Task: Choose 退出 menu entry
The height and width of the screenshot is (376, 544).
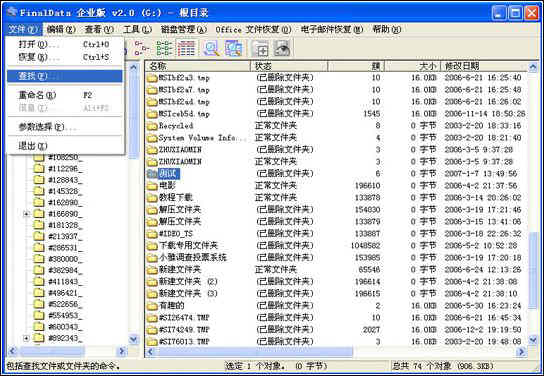Action: (65, 146)
